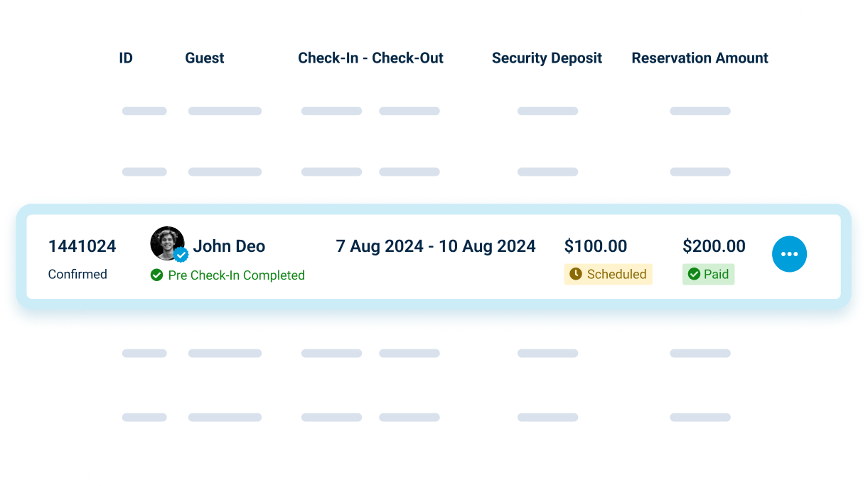Click the Reservation Amount column header
This screenshot has height=486, width=868.
700,58
